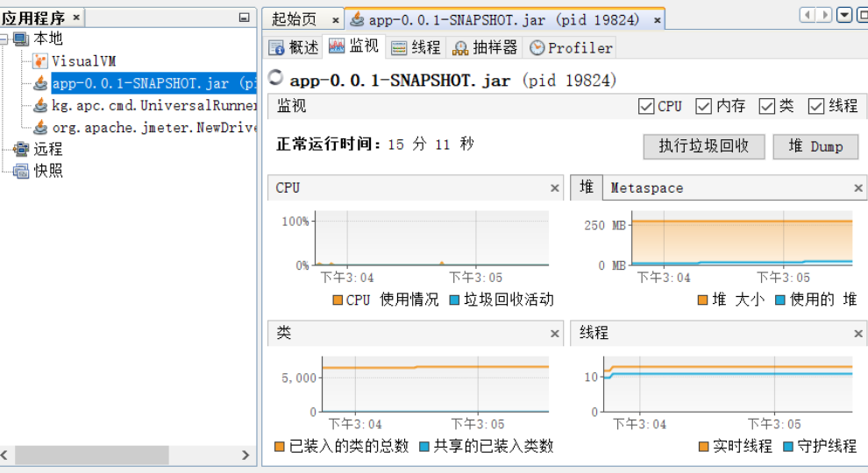Click the 应用程序 panel title

point(33,18)
